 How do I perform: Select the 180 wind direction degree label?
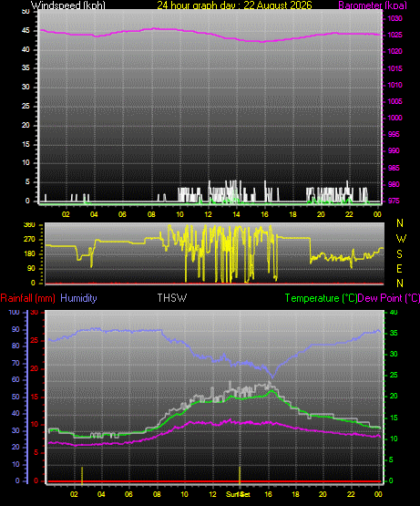point(29,254)
